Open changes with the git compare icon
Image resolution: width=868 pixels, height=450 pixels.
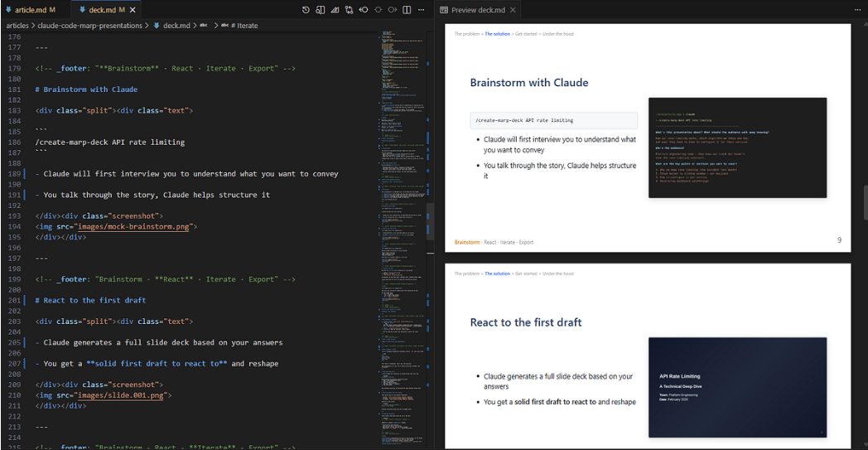pos(350,10)
